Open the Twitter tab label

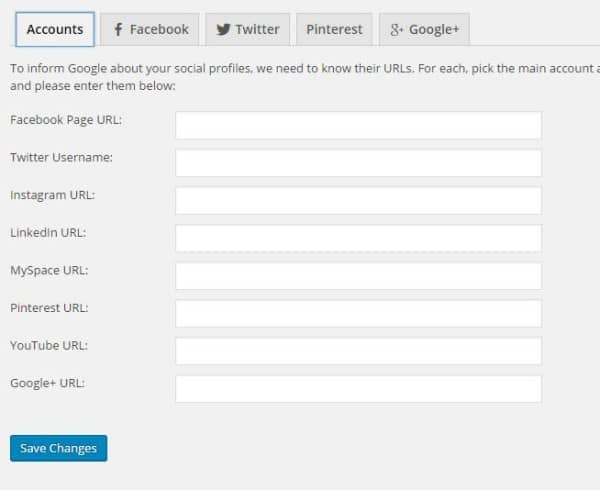pos(258,29)
